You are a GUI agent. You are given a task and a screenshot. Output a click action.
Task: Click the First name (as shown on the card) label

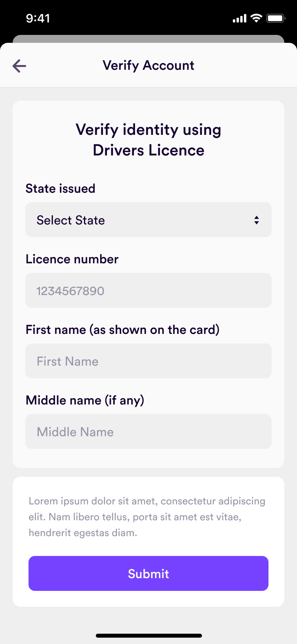(x=122, y=330)
